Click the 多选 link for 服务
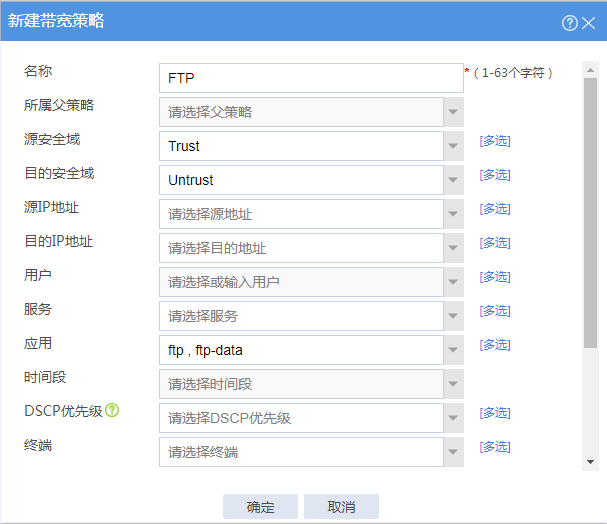The height and width of the screenshot is (524, 607). tap(495, 311)
